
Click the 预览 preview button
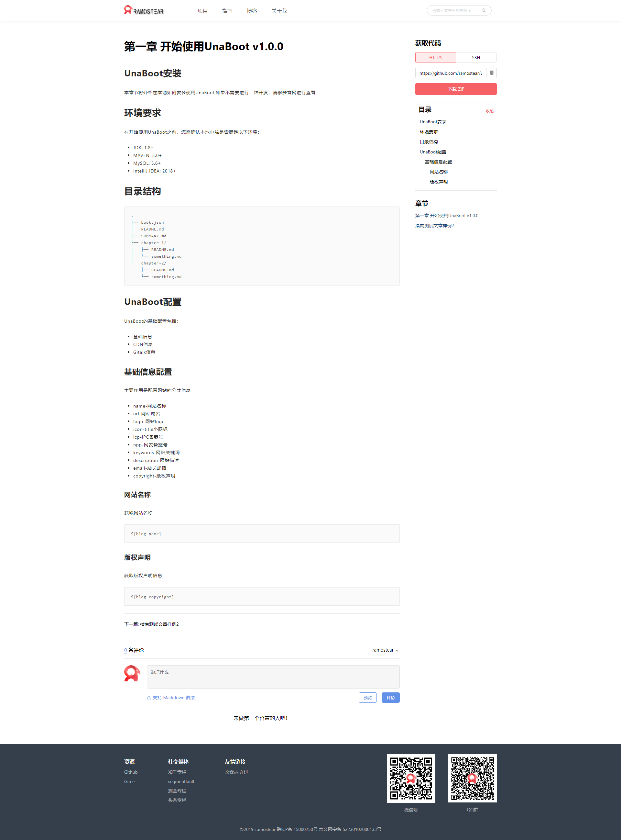[x=368, y=698]
